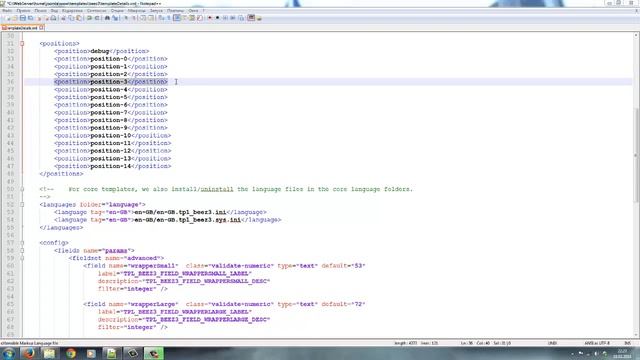Start macro recording with red dot
640x360 pixels.
coord(209,18)
